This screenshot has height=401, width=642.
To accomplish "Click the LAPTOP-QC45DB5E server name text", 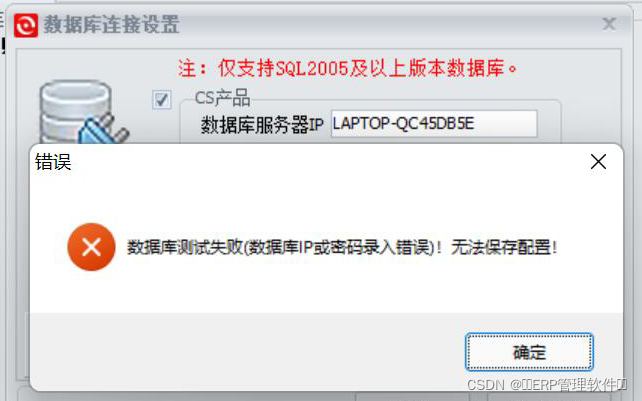I will coord(403,123).
